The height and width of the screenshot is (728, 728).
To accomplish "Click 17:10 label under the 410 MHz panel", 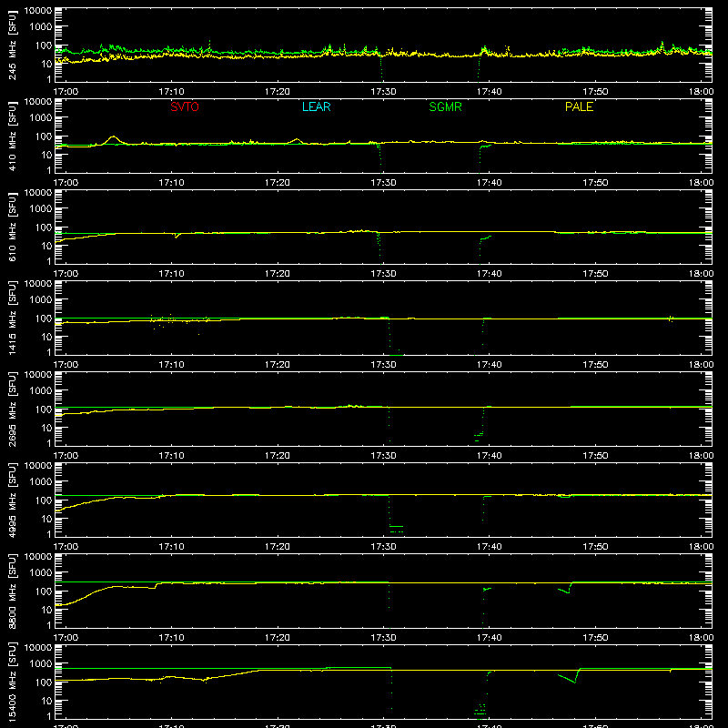I will coord(171,183).
